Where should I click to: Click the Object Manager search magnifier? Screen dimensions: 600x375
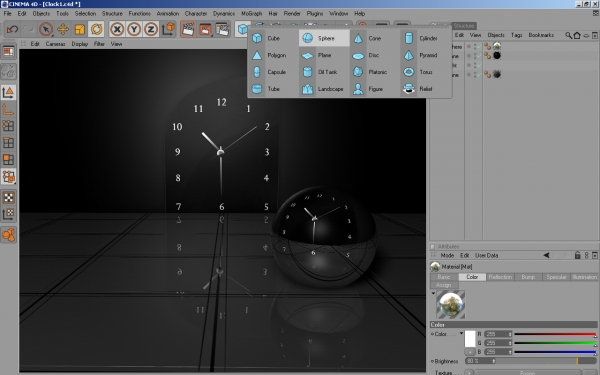click(569, 35)
